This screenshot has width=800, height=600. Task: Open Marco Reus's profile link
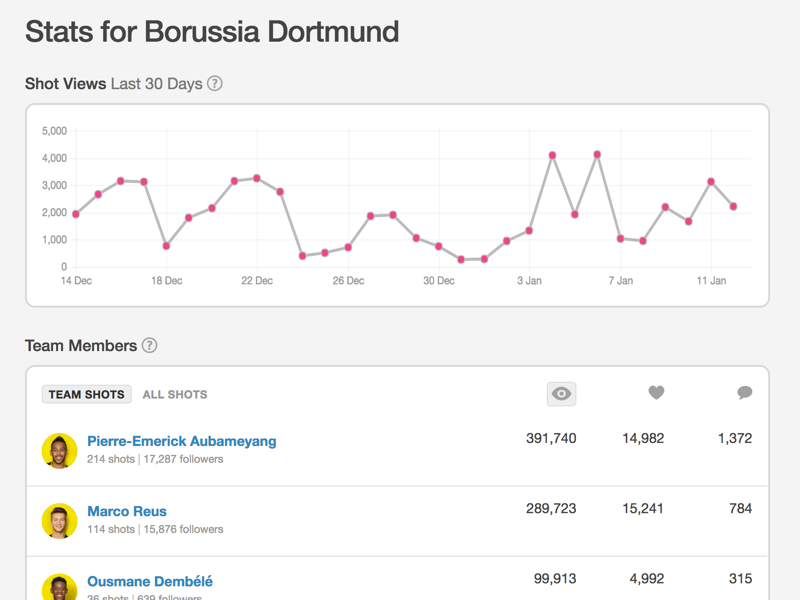(126, 511)
